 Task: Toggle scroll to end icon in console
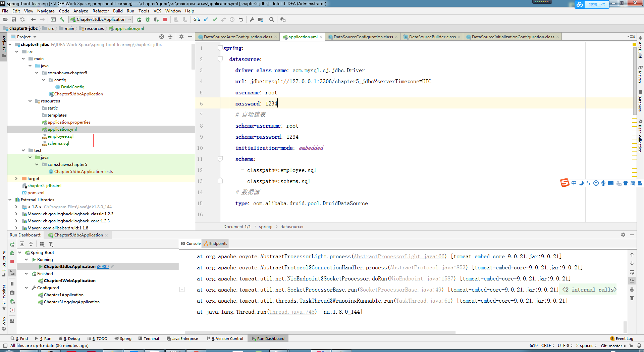click(632, 281)
